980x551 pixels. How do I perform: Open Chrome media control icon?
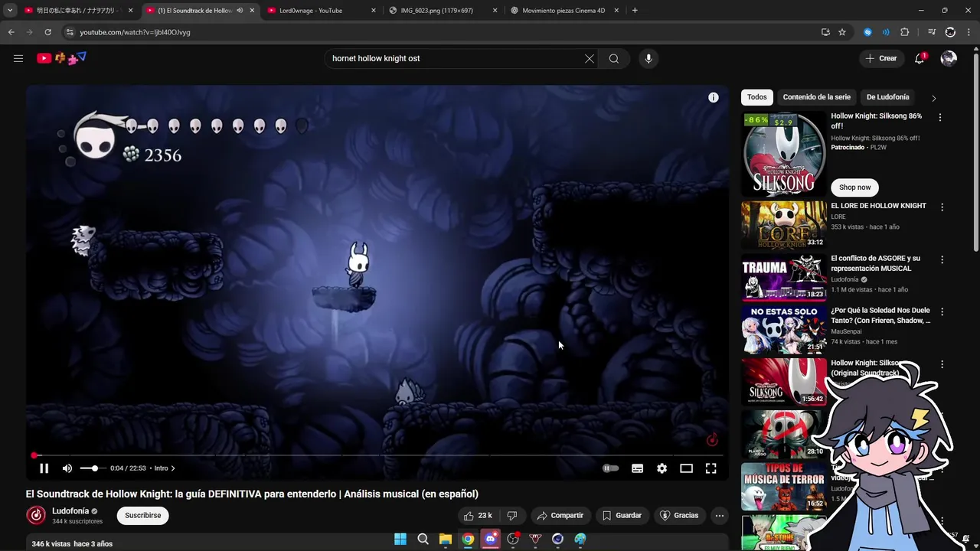click(x=932, y=32)
